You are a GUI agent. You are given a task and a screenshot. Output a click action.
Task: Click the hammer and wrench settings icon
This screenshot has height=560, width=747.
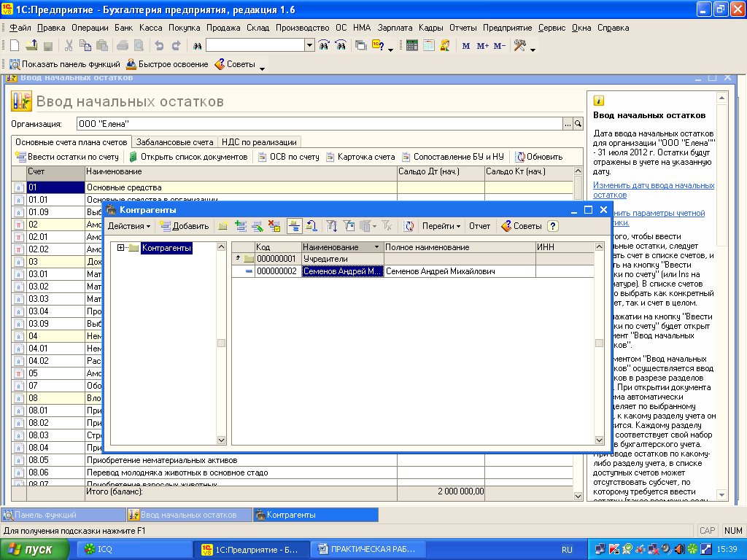coord(519,45)
